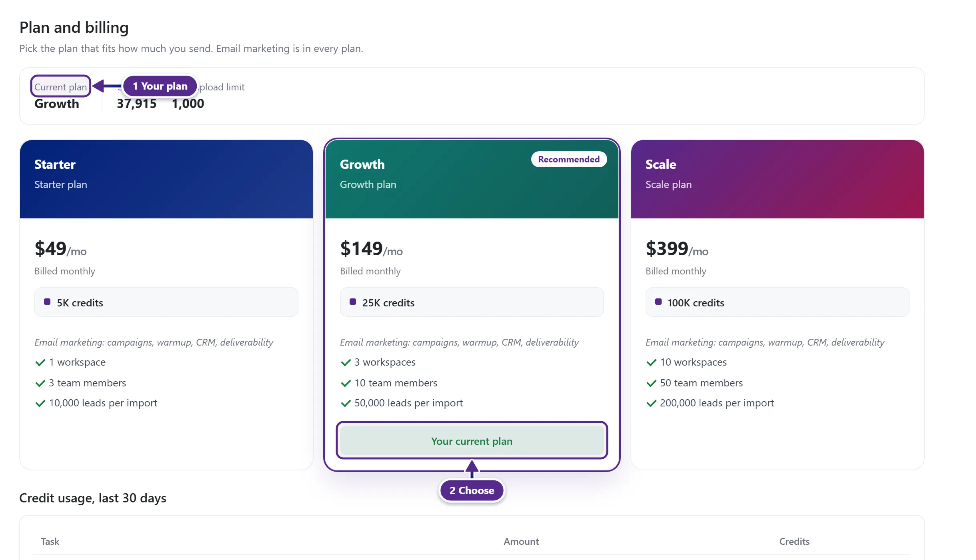976x560 pixels.
Task: Click the $399/mo price
Action: [677, 248]
